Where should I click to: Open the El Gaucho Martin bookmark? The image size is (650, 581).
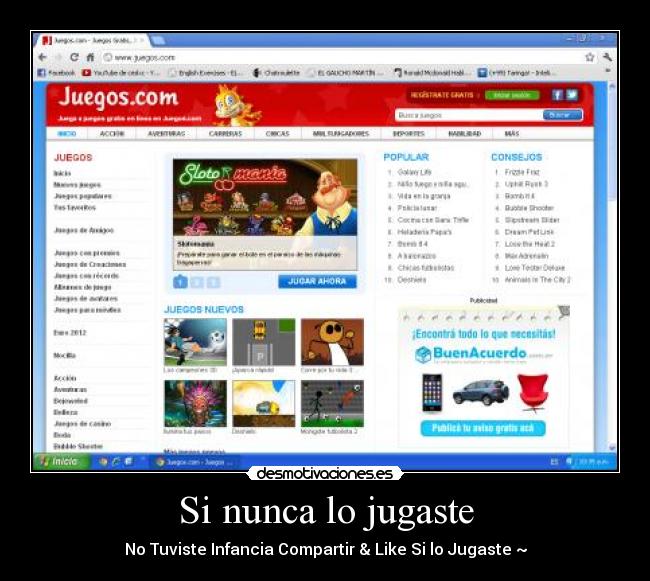coord(345,73)
